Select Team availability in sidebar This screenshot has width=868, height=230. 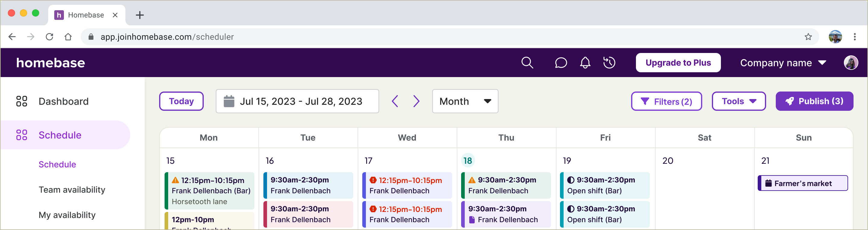(x=72, y=190)
